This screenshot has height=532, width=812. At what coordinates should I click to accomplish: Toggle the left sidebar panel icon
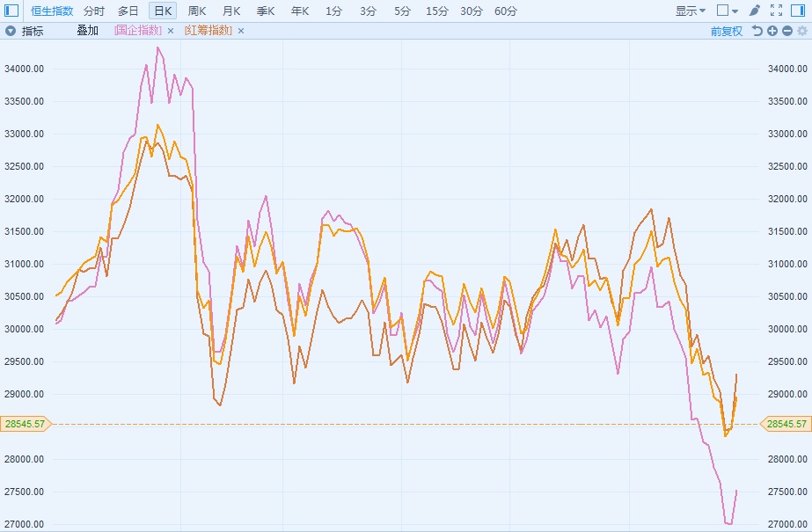(11, 11)
